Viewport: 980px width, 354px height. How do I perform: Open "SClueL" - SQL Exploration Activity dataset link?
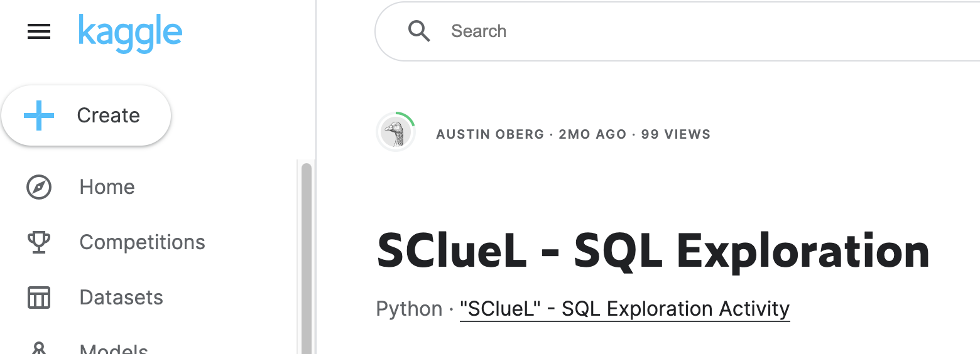click(624, 309)
